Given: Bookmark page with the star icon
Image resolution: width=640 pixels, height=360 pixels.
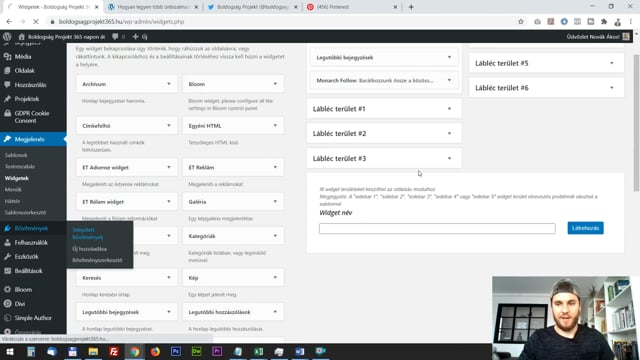Looking at the screenshot, I should pos(520,22).
